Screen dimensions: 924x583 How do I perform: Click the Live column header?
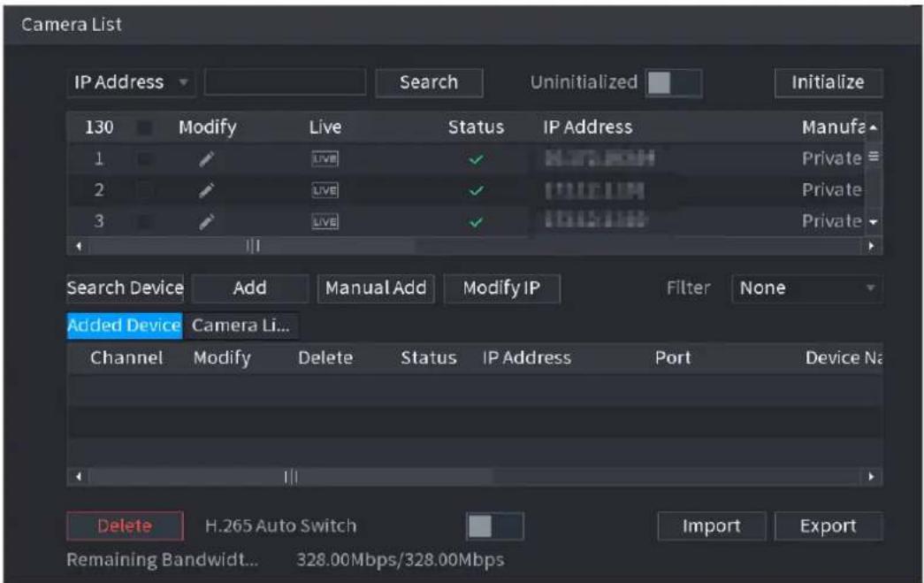[325, 127]
